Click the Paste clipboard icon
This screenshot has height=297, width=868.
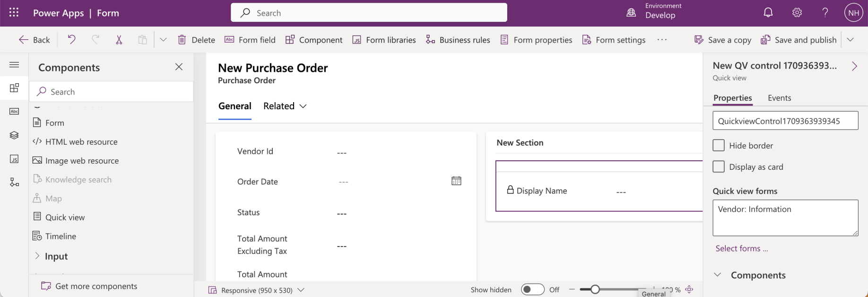[x=142, y=40]
